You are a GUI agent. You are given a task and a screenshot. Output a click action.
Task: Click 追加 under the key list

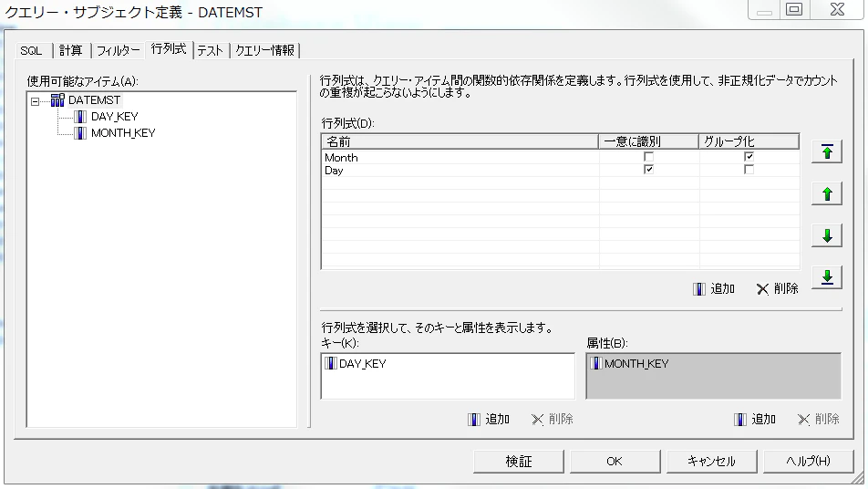[x=489, y=420]
